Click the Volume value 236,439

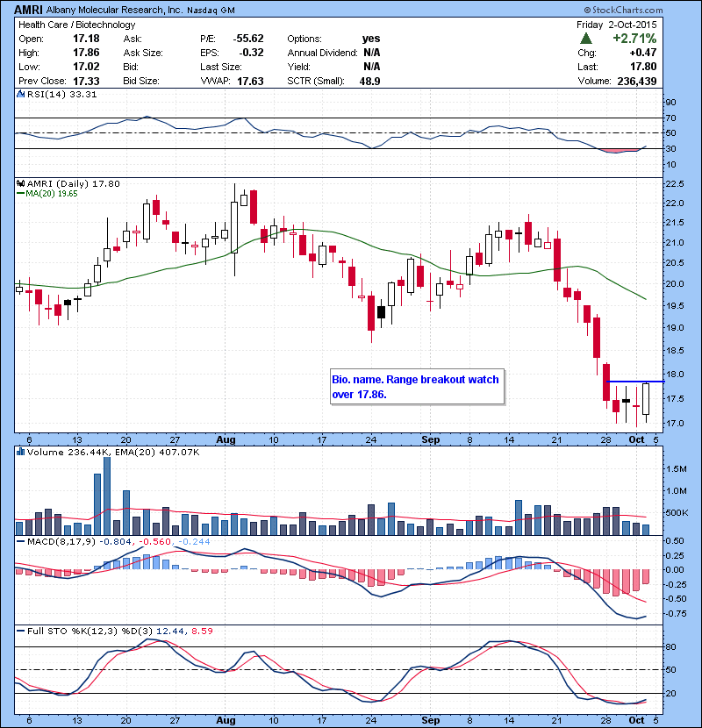(636, 81)
